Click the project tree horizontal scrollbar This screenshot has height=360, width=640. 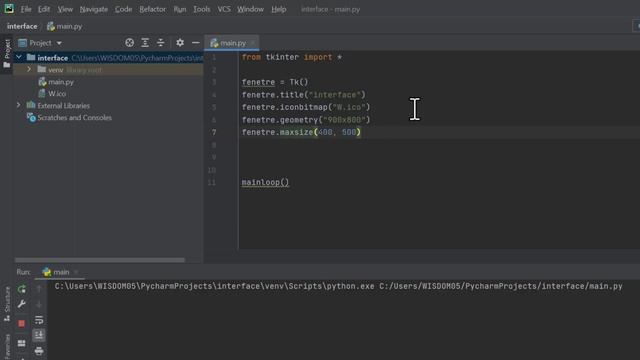[x=100, y=260]
